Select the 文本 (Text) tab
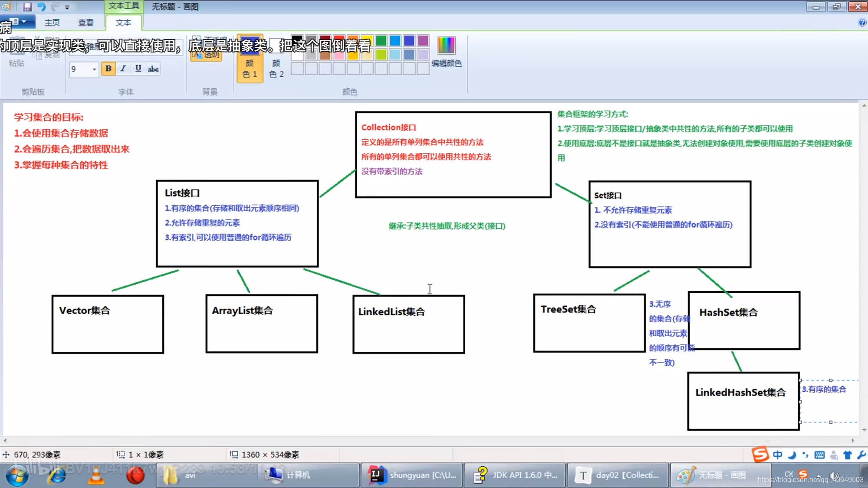The height and width of the screenshot is (488, 868). [123, 23]
